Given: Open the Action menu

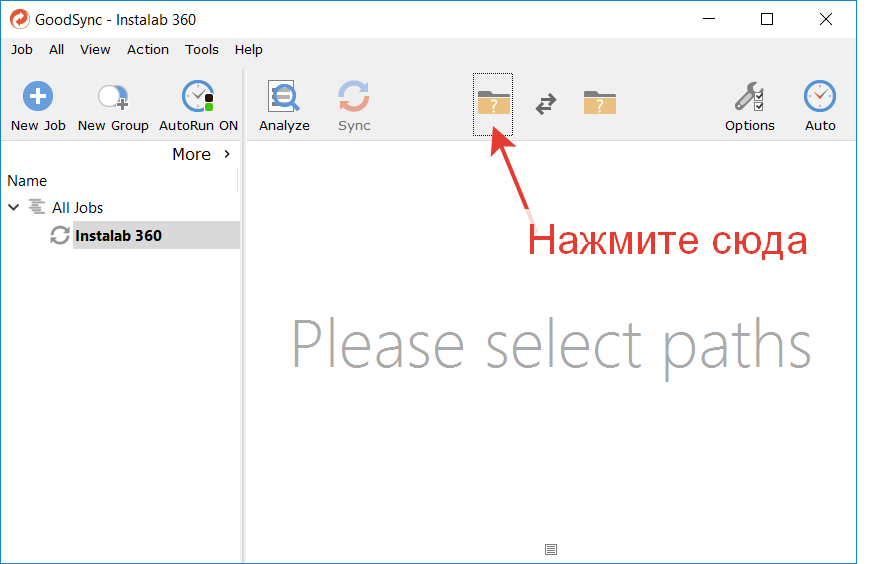Looking at the screenshot, I should (x=148, y=49).
